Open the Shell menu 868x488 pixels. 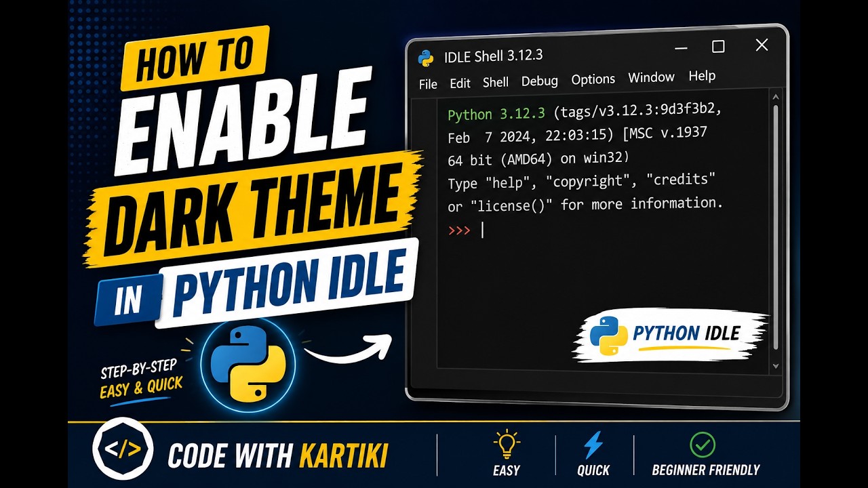[x=496, y=82]
